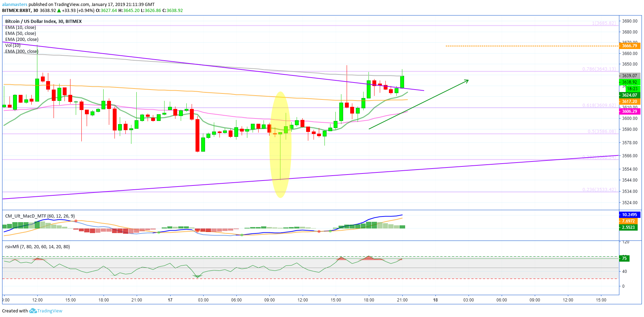
Task: Click the 21:00 time label near latest candle
Action: [402, 300]
